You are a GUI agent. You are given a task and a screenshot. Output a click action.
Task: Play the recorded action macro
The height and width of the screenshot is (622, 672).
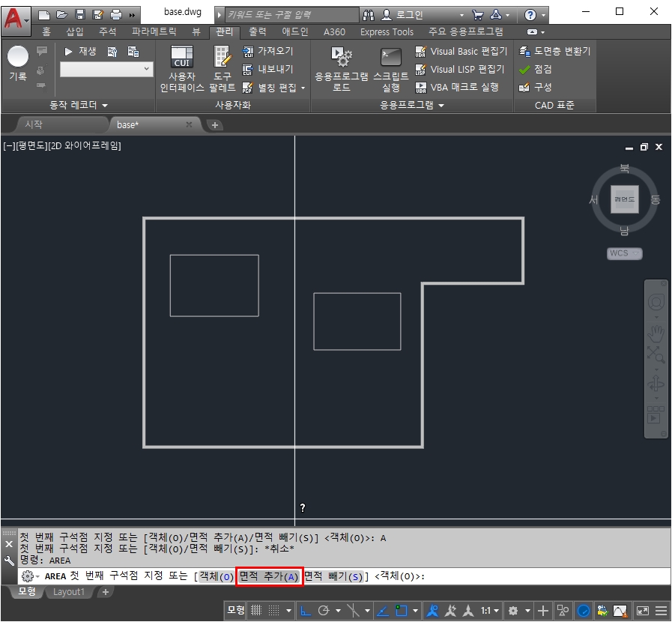[x=79, y=52]
